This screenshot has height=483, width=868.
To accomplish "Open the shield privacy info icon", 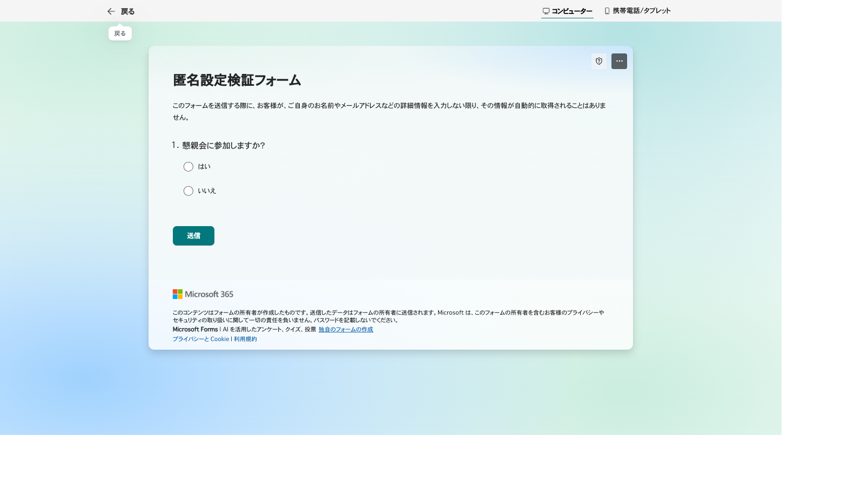I will [x=599, y=61].
